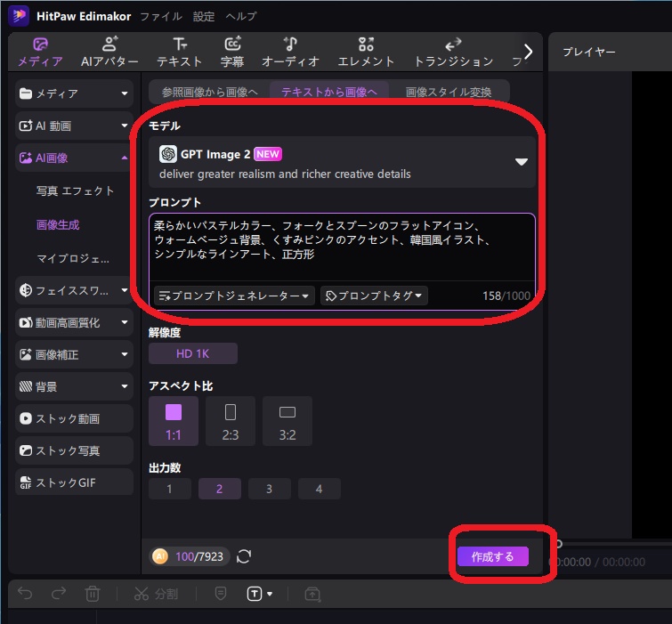Screen dimensions: 672x624
Task: Open the オーディオ tool
Action: point(290,53)
